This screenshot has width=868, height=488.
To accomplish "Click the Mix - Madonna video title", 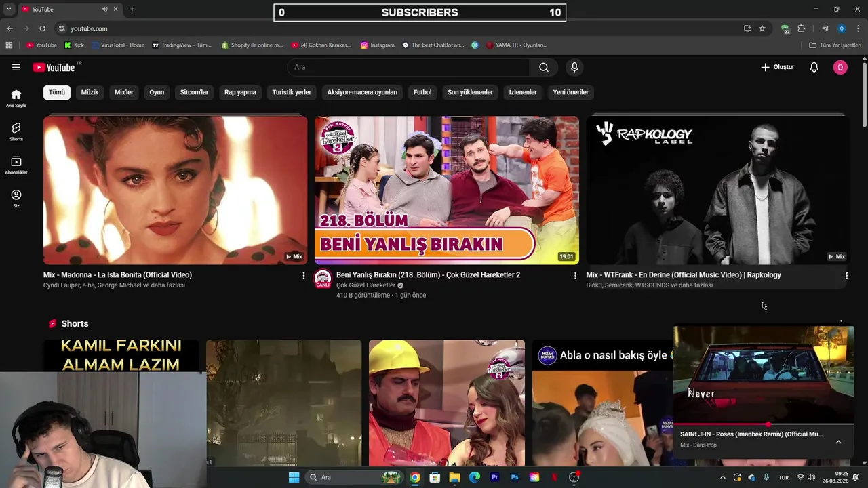I will [x=117, y=275].
